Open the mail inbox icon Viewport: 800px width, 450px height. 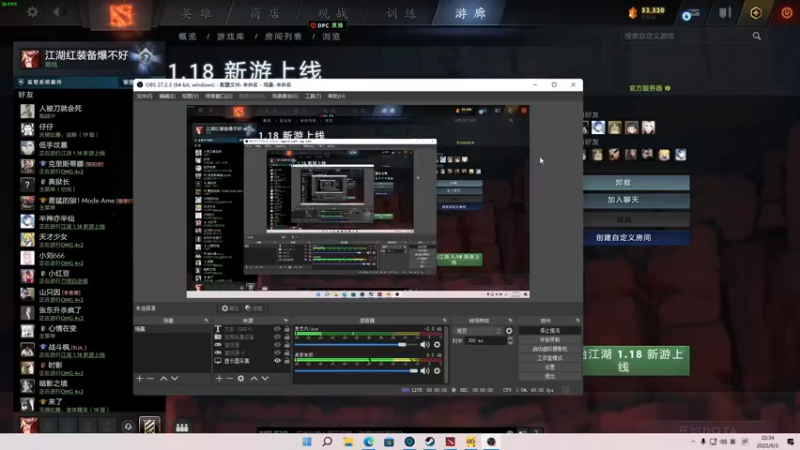point(690,14)
